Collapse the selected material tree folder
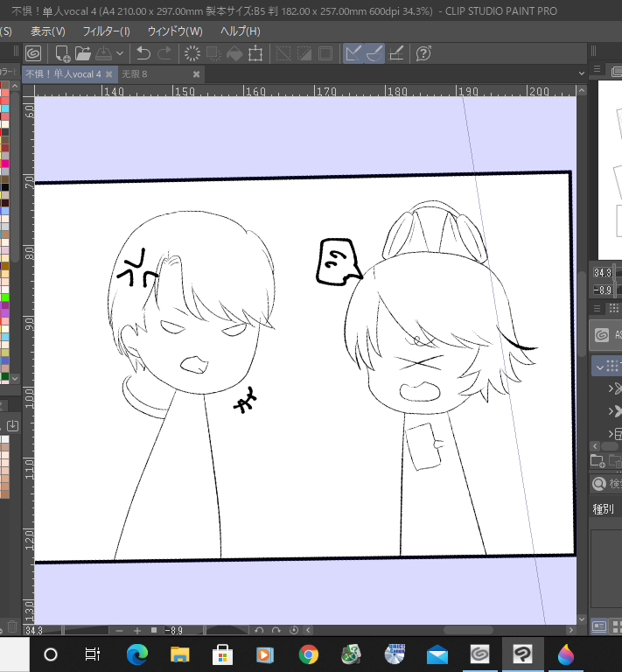The width and height of the screenshot is (622, 672). (x=600, y=367)
